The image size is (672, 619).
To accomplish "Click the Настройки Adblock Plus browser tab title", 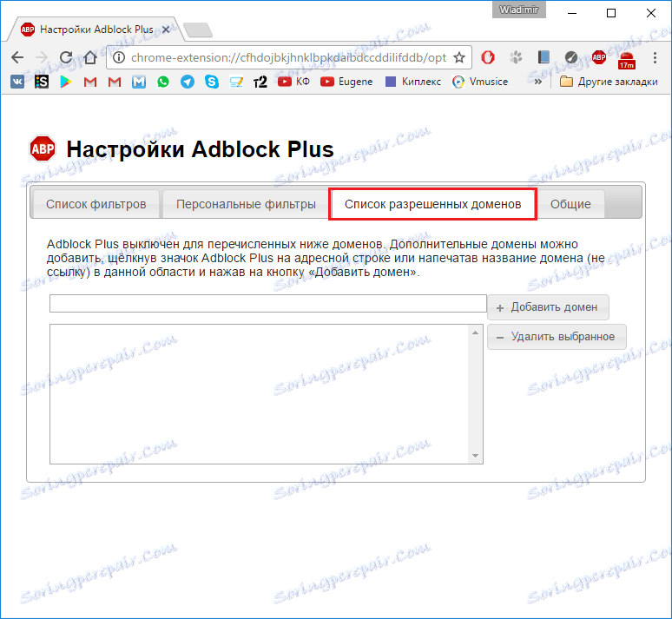I will coord(96,30).
